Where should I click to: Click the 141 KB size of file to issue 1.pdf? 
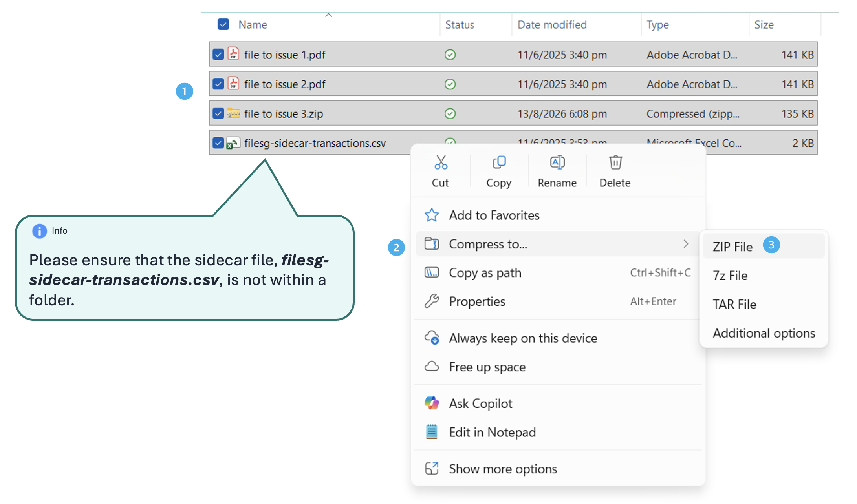797,55
